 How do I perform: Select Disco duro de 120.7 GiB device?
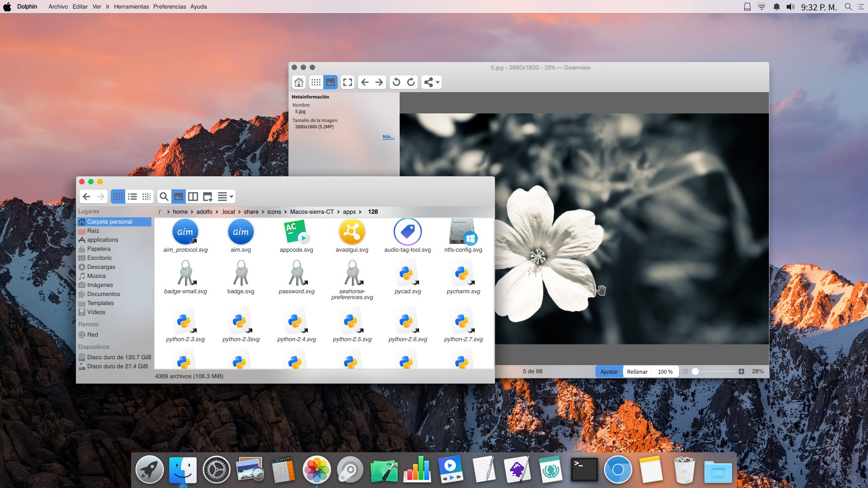coord(114,357)
